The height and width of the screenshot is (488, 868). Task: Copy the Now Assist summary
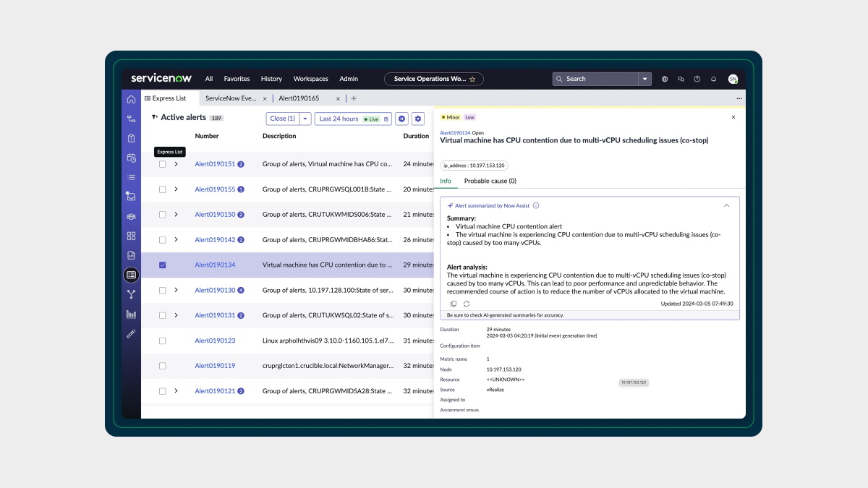click(454, 304)
